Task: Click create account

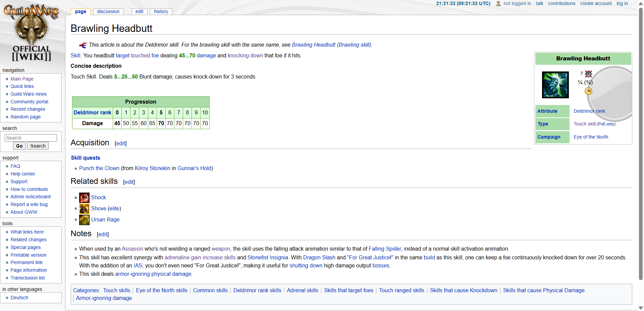Action: tap(596, 3)
